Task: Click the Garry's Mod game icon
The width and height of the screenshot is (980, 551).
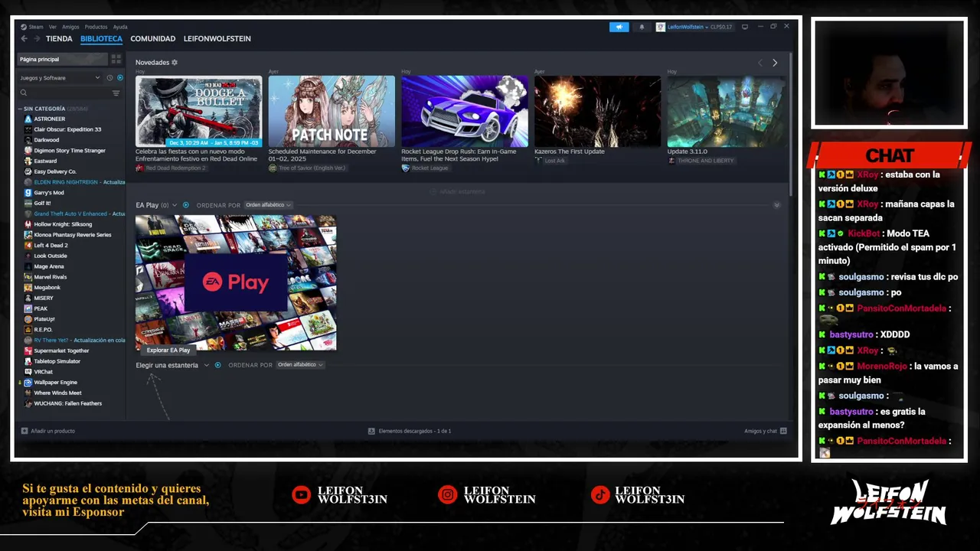Action: (28, 193)
